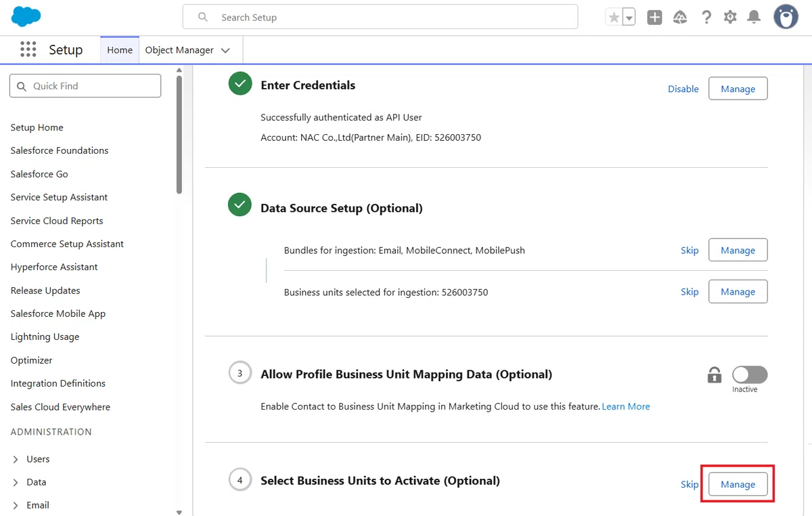The height and width of the screenshot is (516, 812).
Task: Click the 'Successfully authenticated as API User' text
Action: (x=342, y=117)
